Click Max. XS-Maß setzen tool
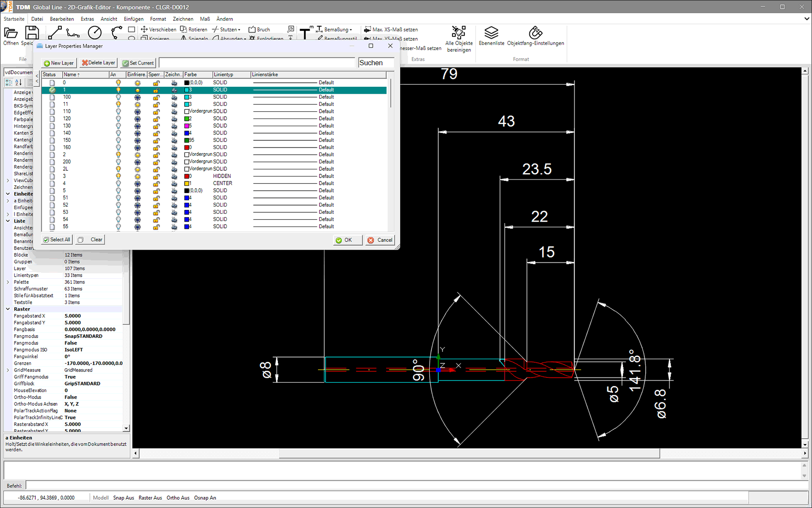This screenshot has width=812, height=508. coord(391,30)
